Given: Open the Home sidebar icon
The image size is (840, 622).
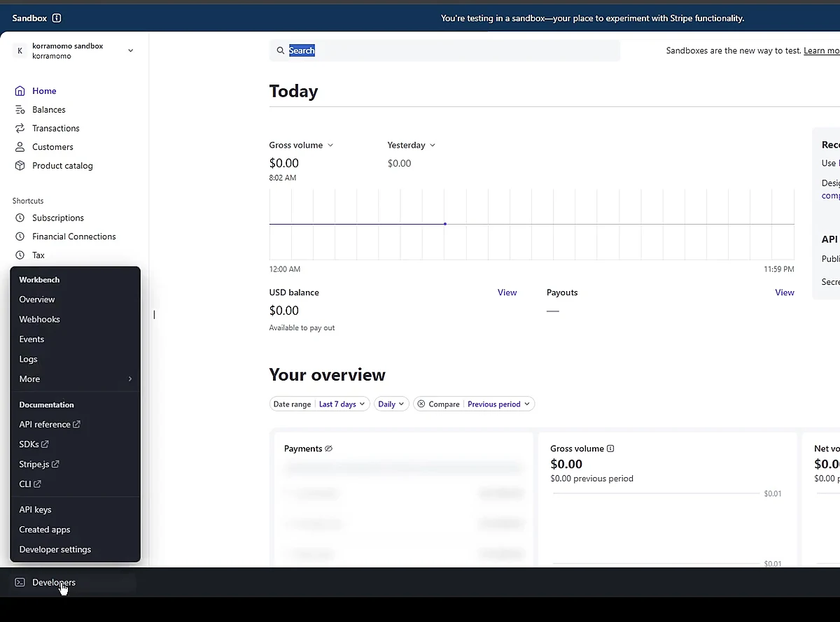Looking at the screenshot, I should 20,91.
